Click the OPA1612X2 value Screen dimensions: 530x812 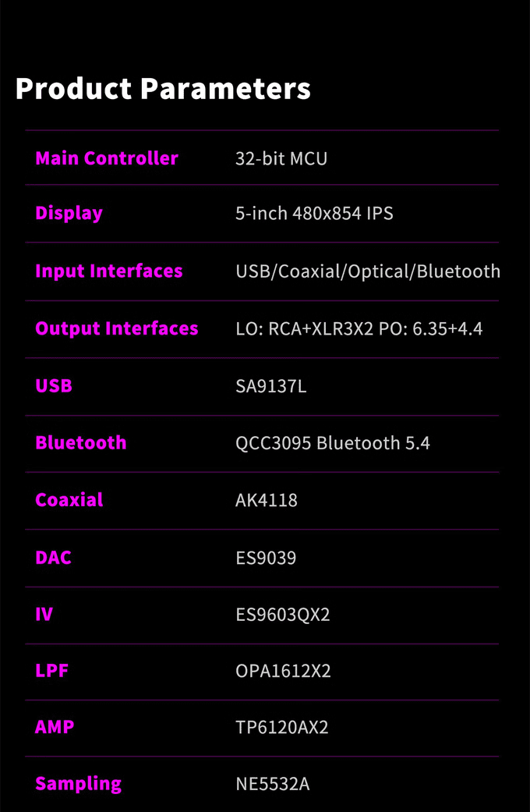283,671
